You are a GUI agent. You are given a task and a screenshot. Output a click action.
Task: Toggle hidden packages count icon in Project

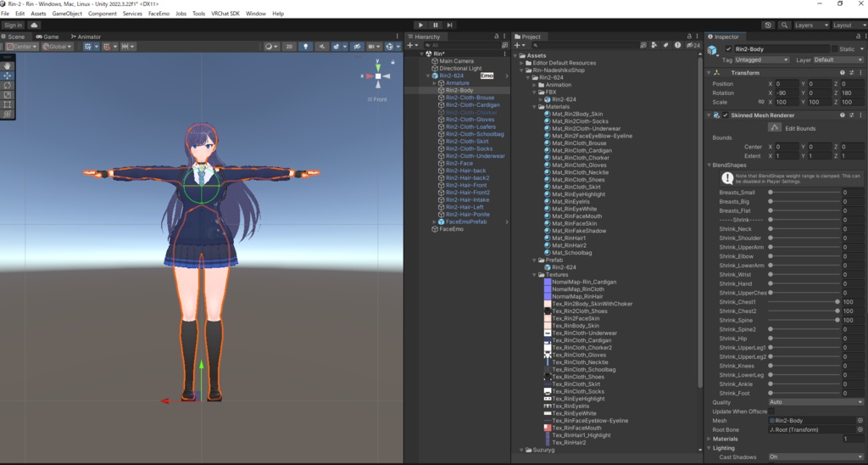click(693, 46)
